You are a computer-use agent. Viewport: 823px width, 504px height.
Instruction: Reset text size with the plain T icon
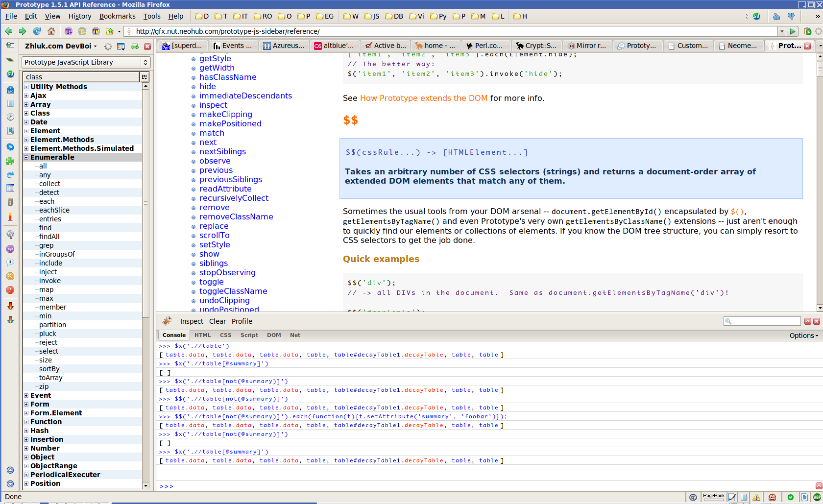pyautogui.click(x=96, y=31)
